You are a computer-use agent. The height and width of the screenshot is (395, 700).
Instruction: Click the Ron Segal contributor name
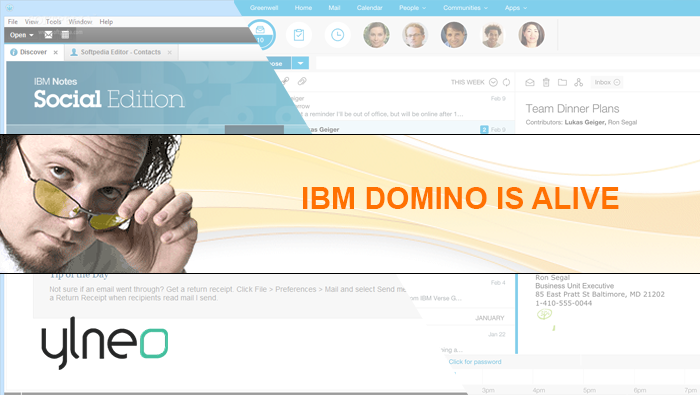pyautogui.click(x=622, y=122)
